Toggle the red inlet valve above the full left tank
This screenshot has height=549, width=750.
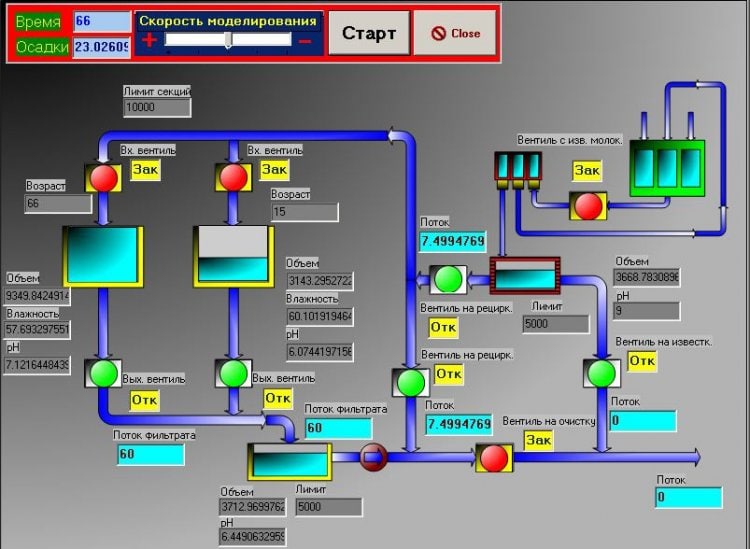click(103, 178)
